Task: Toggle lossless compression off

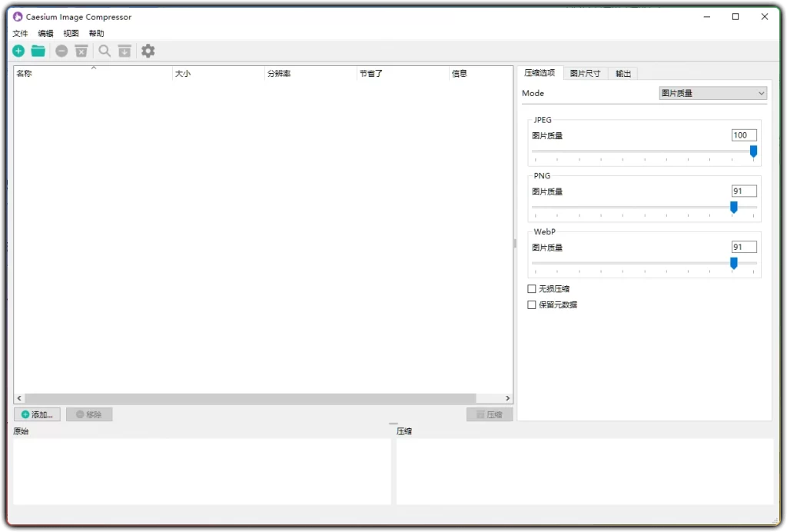Action: click(531, 288)
